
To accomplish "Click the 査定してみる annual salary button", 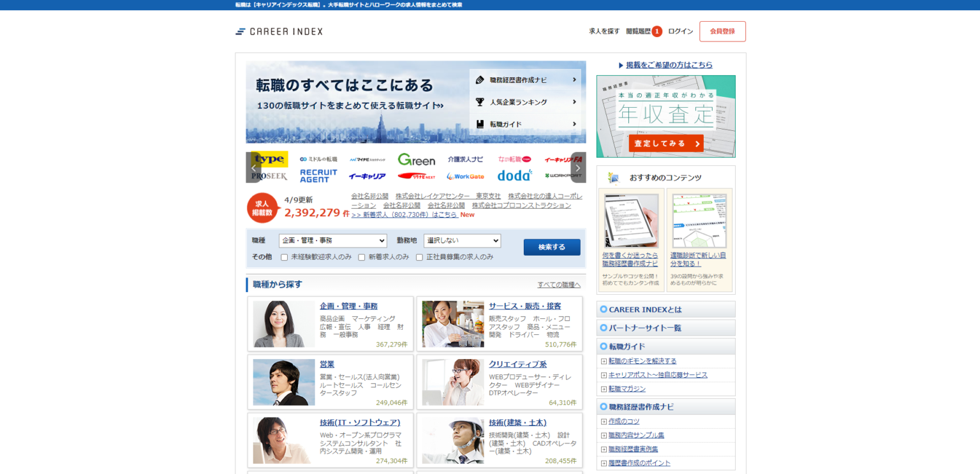I will [665, 144].
